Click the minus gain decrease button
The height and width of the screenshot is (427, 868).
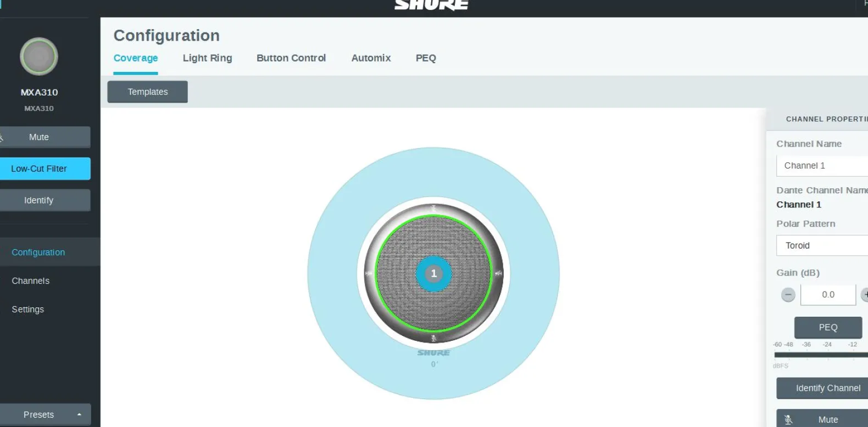click(788, 295)
